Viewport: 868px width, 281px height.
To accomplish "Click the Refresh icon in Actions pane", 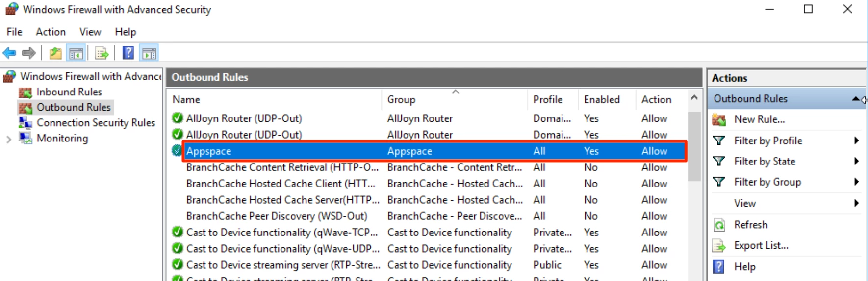I will coord(719,225).
